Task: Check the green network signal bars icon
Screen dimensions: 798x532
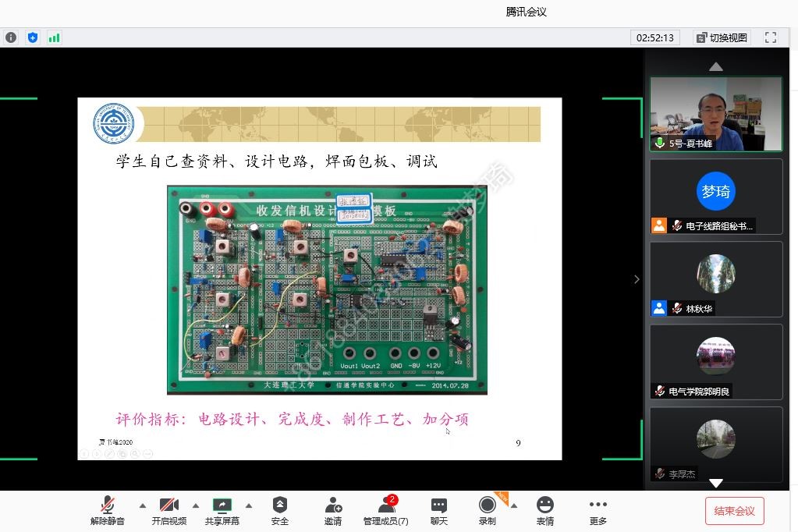Action: click(x=54, y=37)
